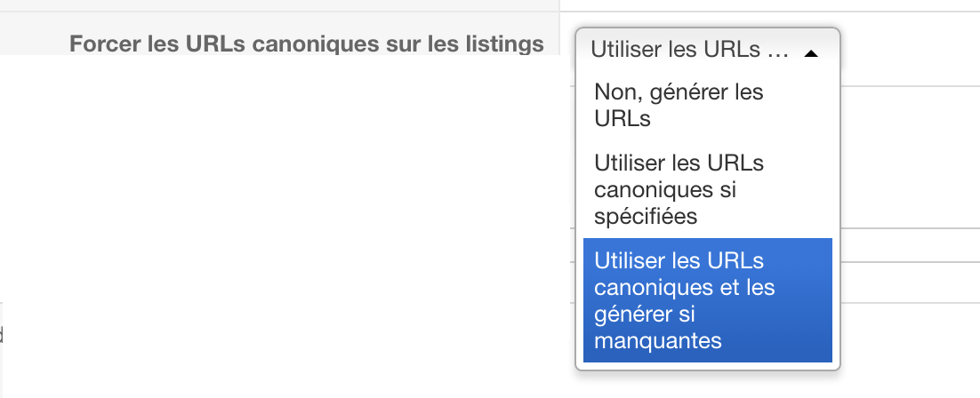Close the list via the upward triangle
The image size is (980, 398).
810,53
